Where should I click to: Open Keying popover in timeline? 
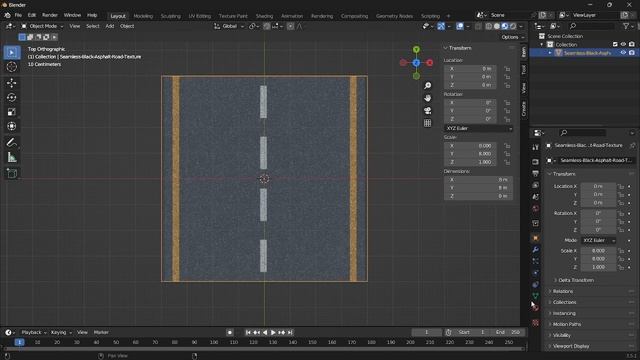(x=61, y=333)
